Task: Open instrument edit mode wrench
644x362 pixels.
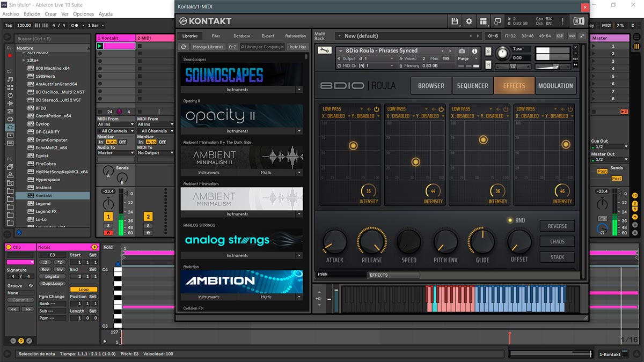Action: [x=324, y=50]
